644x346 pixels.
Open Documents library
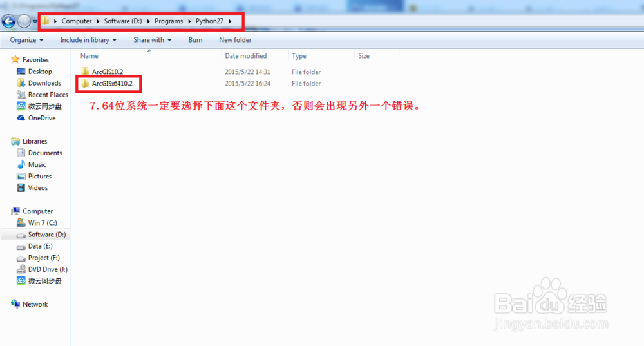(x=45, y=153)
